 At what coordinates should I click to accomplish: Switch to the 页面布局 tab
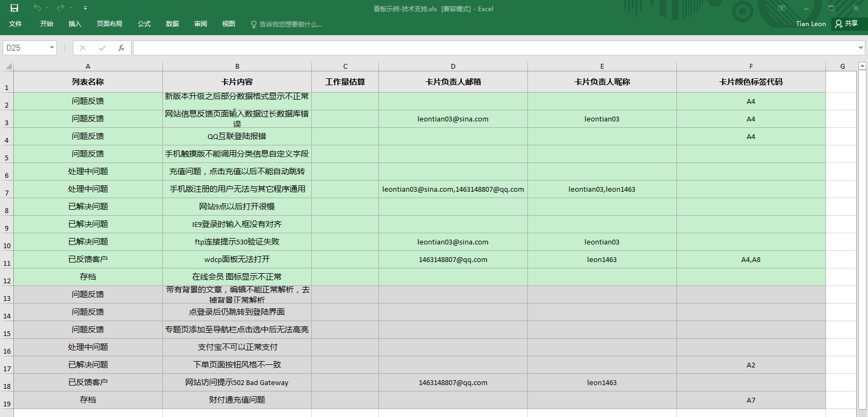point(109,24)
